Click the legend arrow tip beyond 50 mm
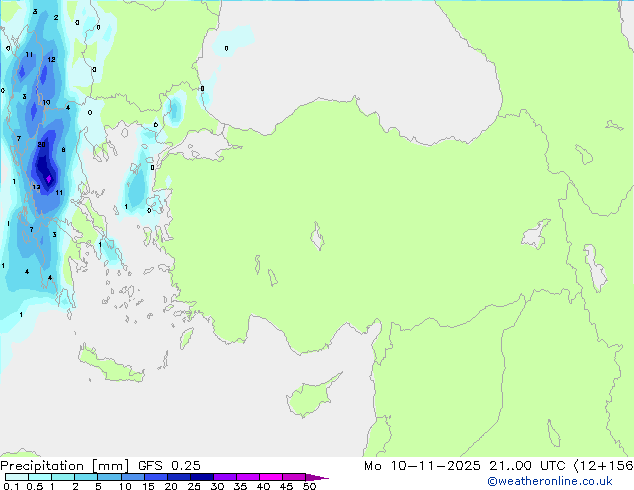Viewport: 634px width, 490px height. [x=317, y=477]
